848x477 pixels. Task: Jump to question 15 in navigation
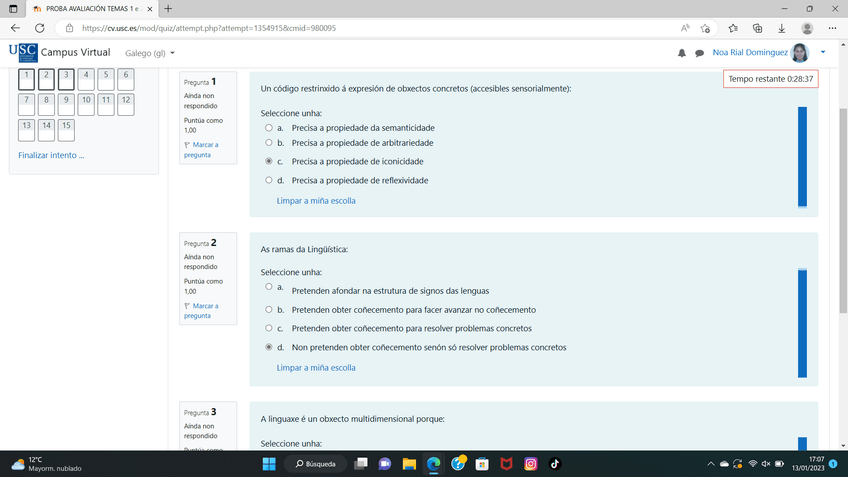(66, 130)
